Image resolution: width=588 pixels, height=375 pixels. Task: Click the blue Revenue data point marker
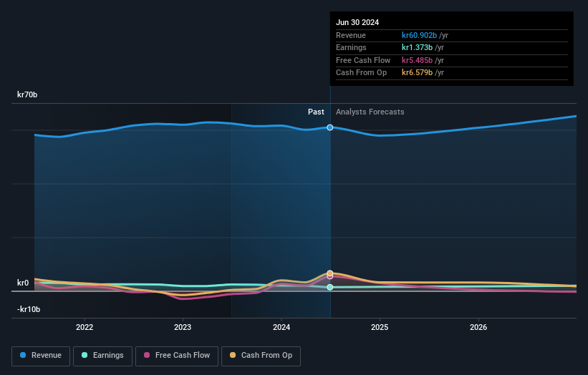click(329, 127)
